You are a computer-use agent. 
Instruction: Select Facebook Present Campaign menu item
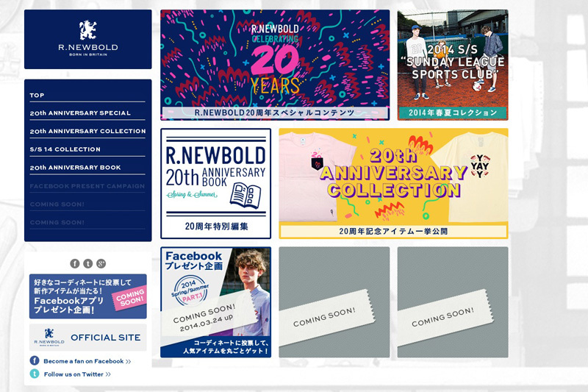87,186
